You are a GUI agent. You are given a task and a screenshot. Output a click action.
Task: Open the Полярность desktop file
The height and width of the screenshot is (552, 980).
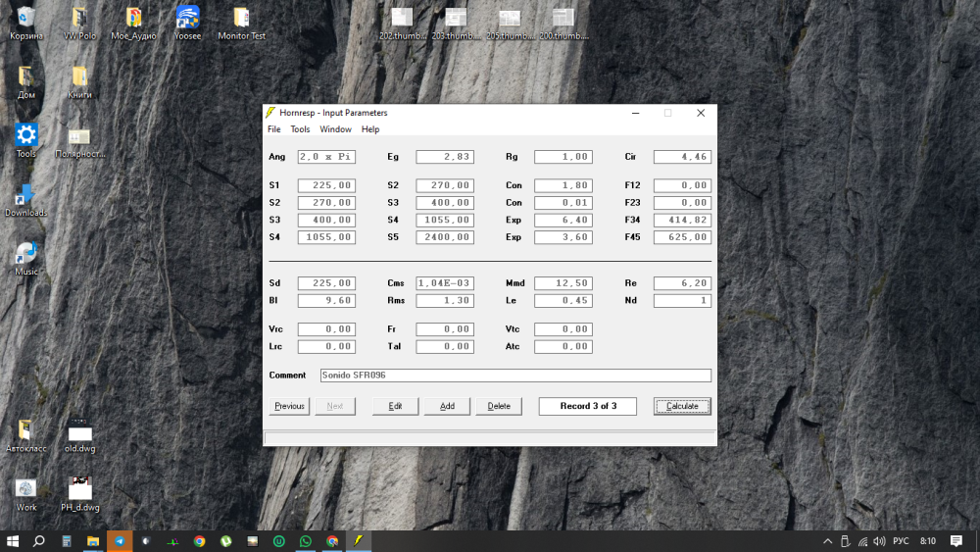[x=79, y=142]
